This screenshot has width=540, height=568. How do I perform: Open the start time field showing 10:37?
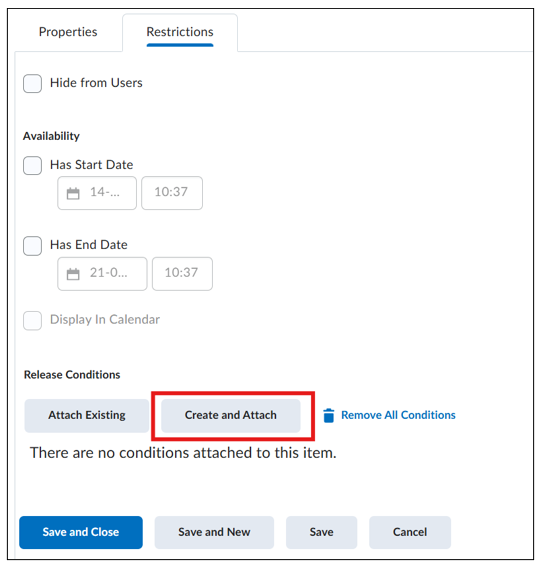172,193
